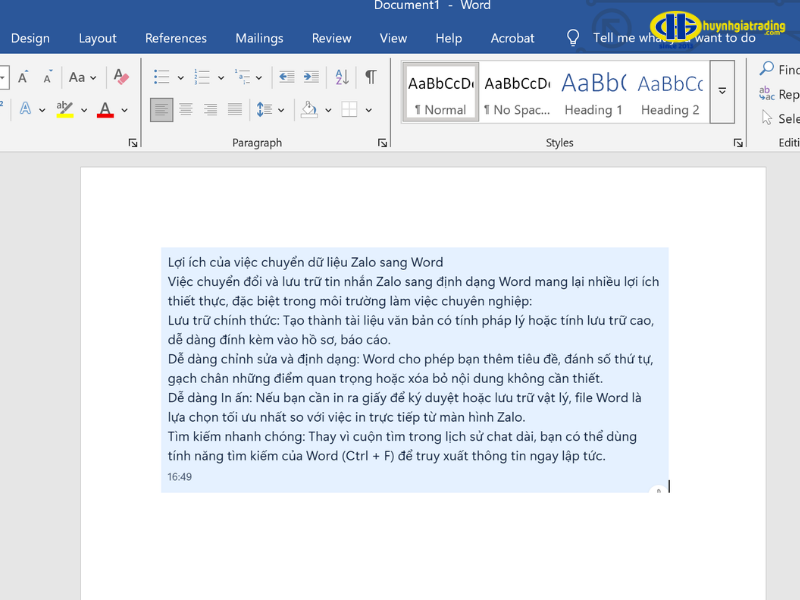This screenshot has height=600, width=800.
Task: Select the Text Effects icon
Action: click(x=24, y=107)
